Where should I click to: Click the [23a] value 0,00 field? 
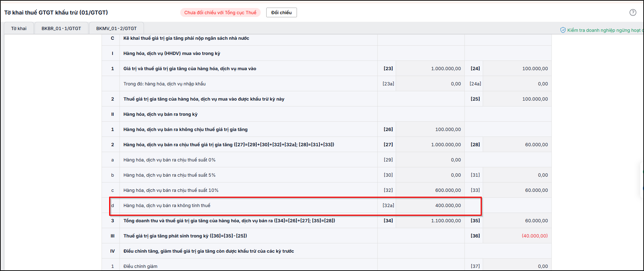pyautogui.click(x=430, y=84)
